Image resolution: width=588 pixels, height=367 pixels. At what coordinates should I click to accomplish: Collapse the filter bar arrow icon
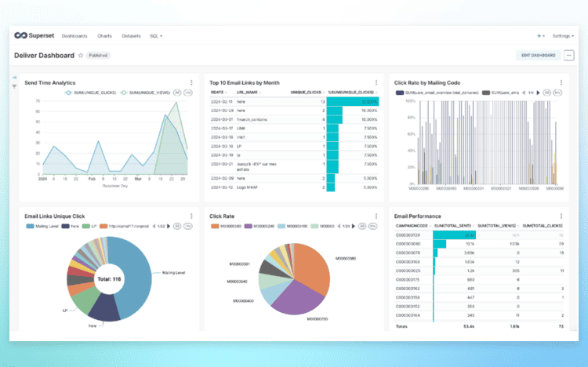(x=14, y=78)
